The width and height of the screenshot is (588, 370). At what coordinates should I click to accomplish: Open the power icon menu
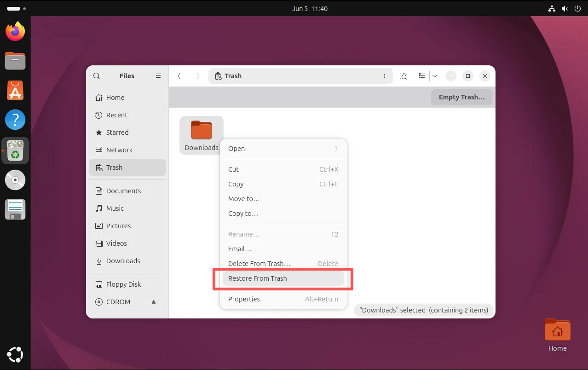(578, 8)
